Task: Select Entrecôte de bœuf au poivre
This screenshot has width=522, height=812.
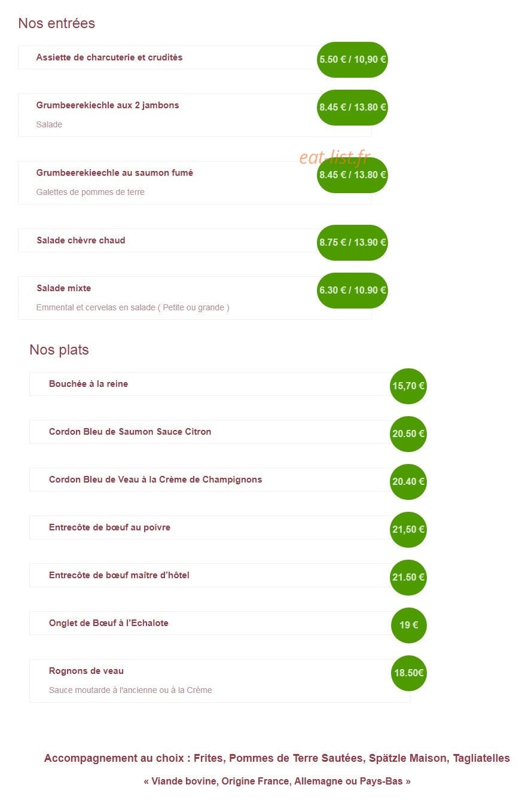Action: click(x=109, y=527)
